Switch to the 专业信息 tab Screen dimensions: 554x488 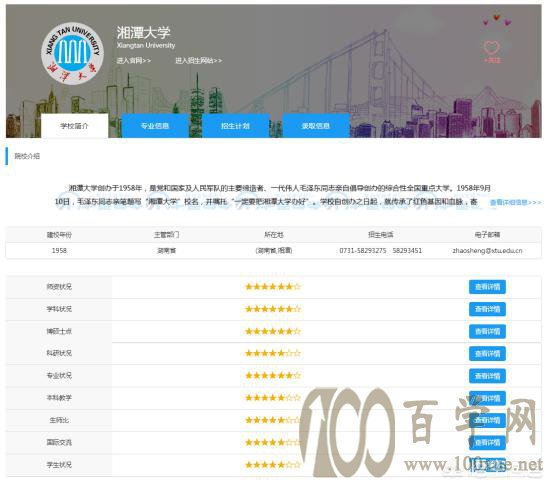[155, 126]
